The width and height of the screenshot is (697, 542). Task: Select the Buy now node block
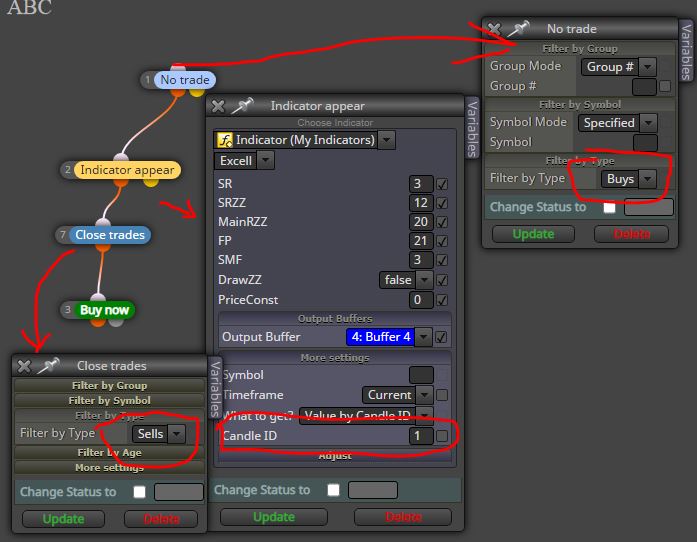[x=104, y=310]
